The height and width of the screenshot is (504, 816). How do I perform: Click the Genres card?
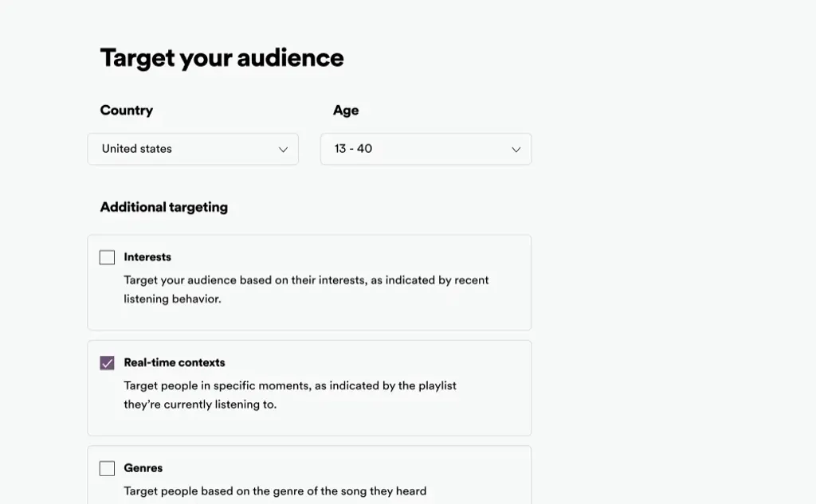point(309,476)
